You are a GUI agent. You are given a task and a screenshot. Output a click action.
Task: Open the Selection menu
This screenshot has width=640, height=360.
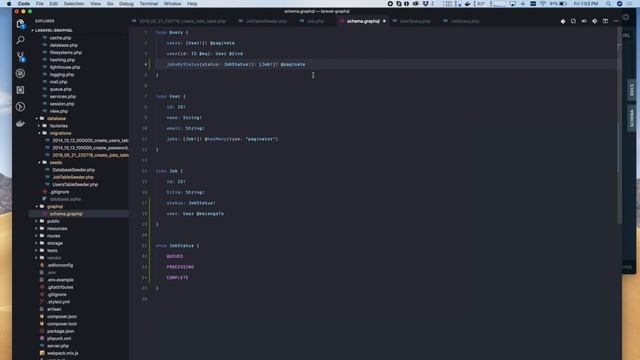[x=74, y=4]
